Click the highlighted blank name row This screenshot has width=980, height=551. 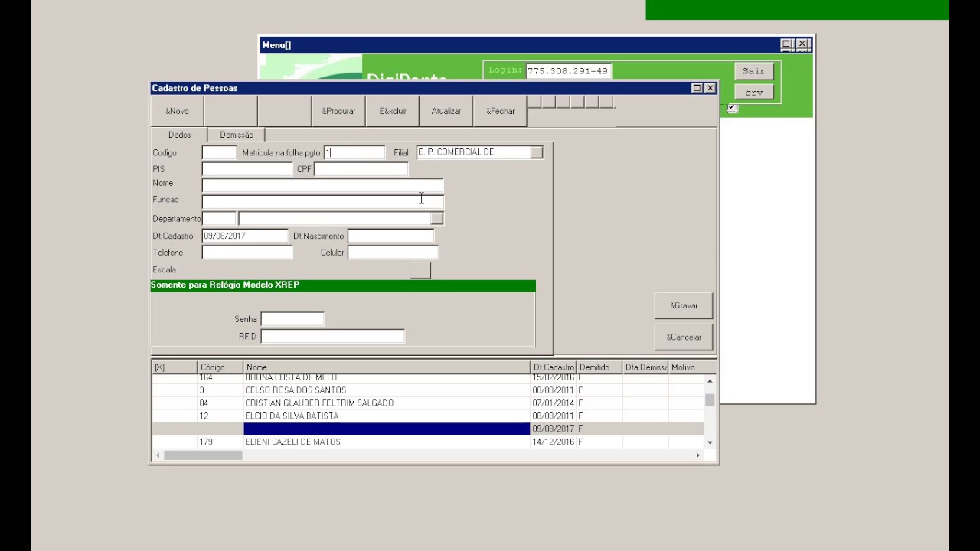coord(387,429)
